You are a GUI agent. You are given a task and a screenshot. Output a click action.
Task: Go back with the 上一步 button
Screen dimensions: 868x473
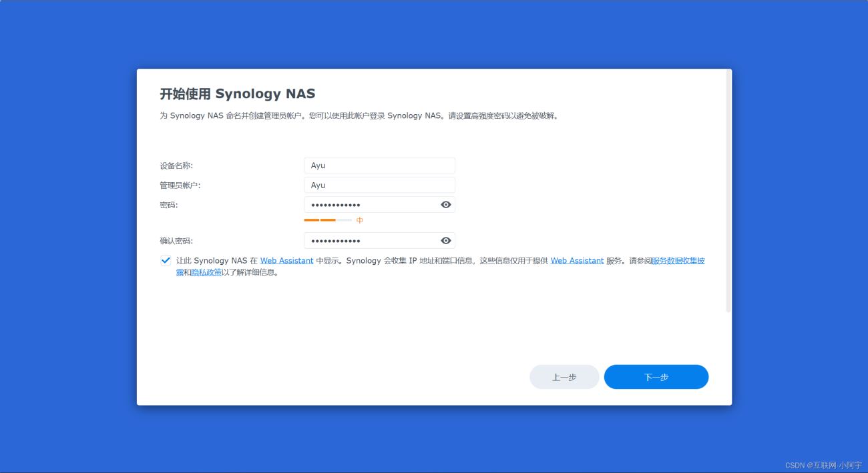point(564,377)
